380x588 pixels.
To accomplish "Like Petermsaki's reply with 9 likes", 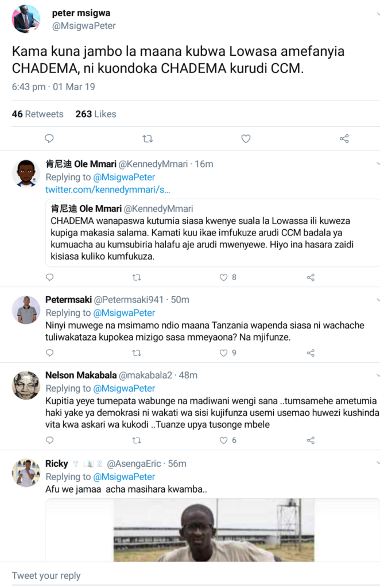I will click(x=224, y=353).
